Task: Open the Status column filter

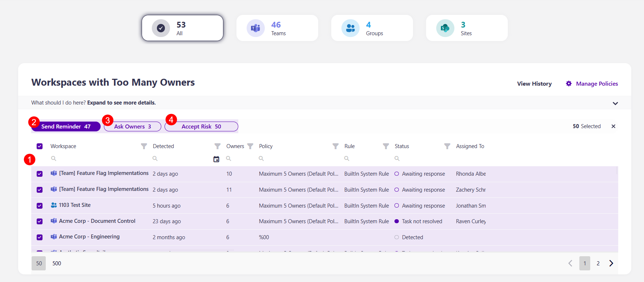Action: point(447,146)
